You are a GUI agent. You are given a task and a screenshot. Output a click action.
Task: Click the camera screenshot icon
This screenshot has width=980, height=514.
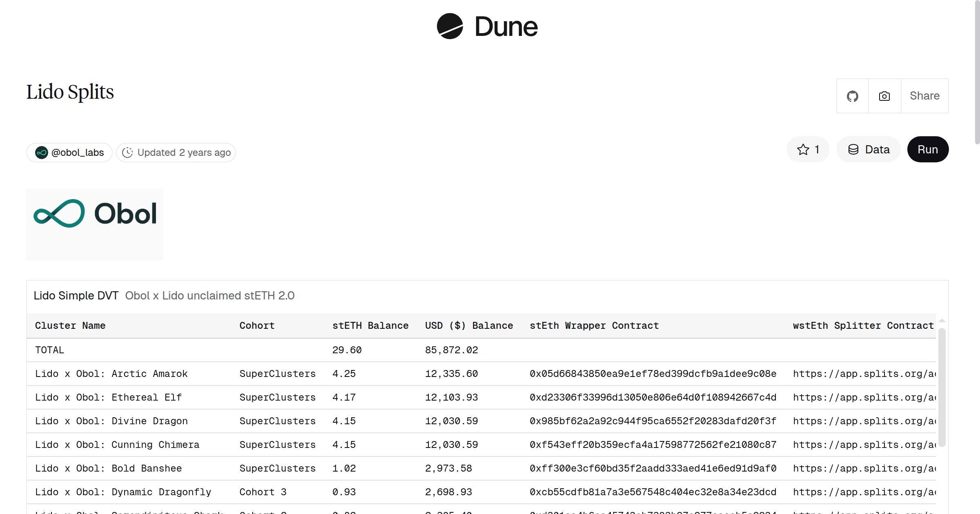[x=884, y=96]
